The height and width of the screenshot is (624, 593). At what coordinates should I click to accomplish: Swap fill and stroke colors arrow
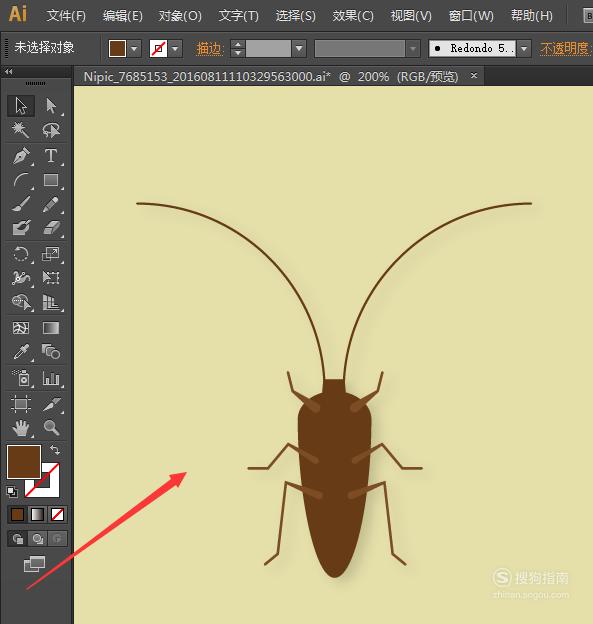pyautogui.click(x=55, y=450)
